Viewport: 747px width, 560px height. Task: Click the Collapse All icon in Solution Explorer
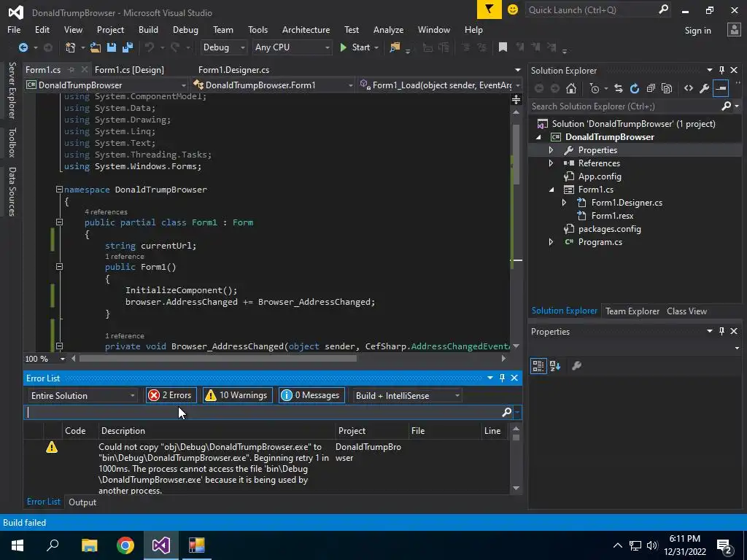651,88
